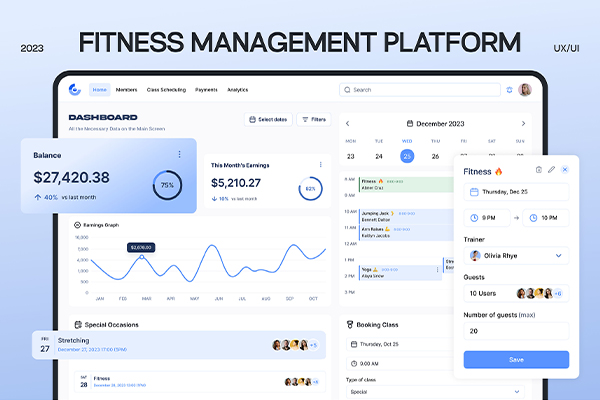This screenshot has height=400, width=600.
Task: Click the Save button
Action: tap(516, 359)
